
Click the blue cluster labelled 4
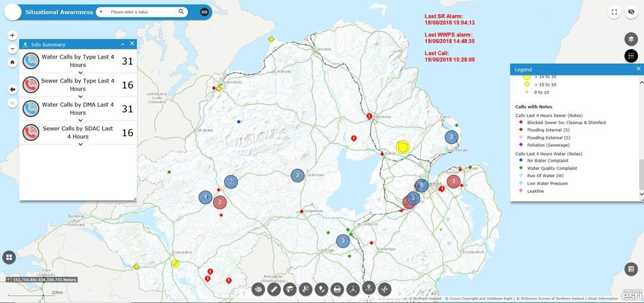(206, 198)
